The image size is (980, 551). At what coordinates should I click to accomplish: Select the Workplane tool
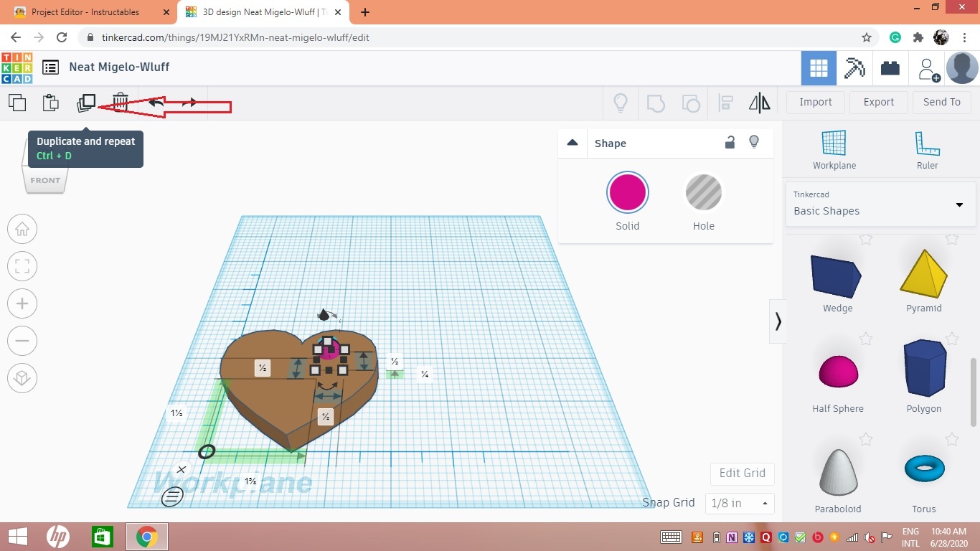(x=834, y=150)
